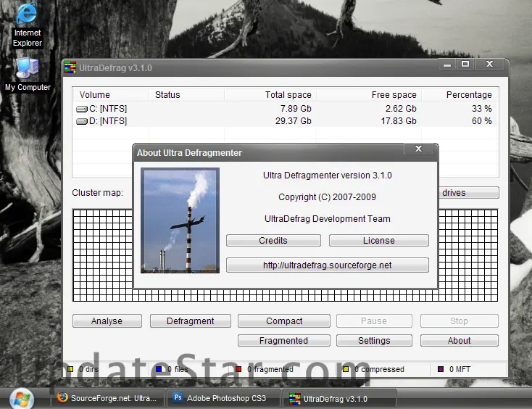This screenshot has width=532, height=409.
Task: Click the 2.62 Gb free space value
Action: 401,109
